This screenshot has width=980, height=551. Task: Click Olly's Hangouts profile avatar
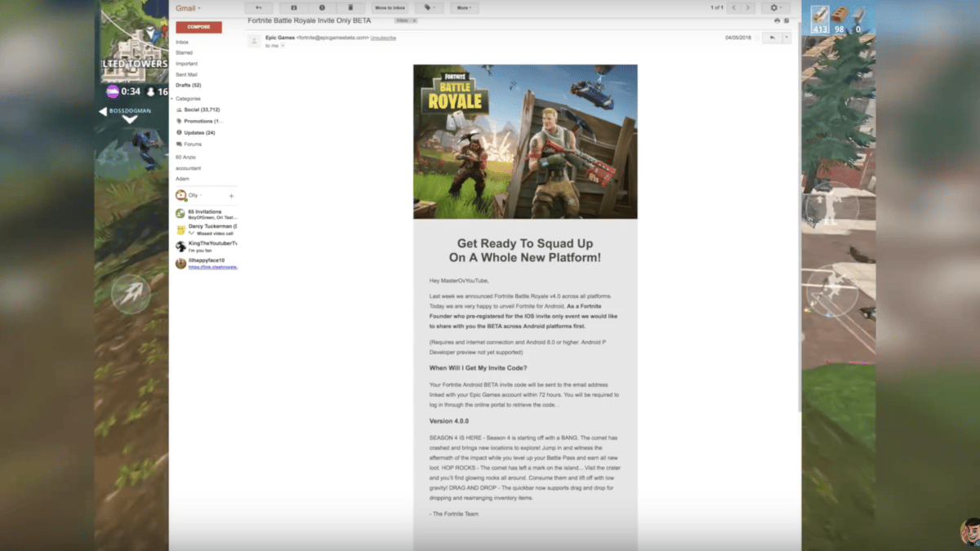[x=180, y=196]
